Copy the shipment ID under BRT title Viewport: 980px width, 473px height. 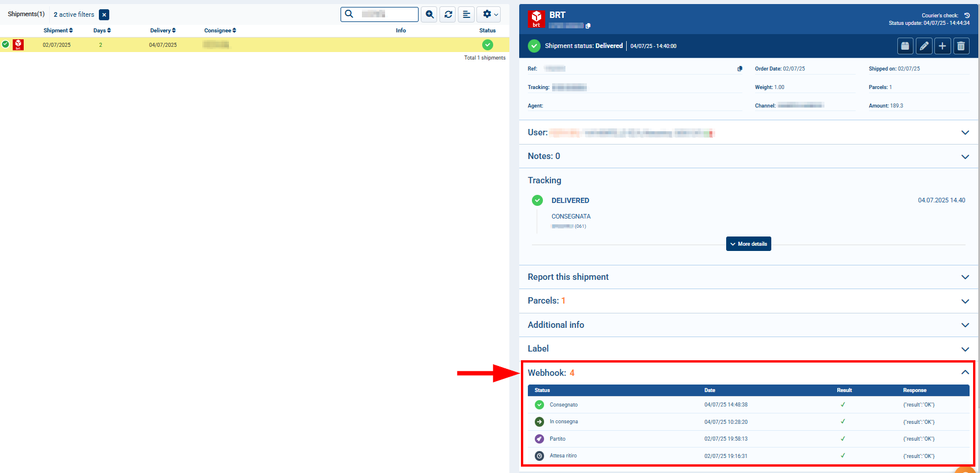588,26
